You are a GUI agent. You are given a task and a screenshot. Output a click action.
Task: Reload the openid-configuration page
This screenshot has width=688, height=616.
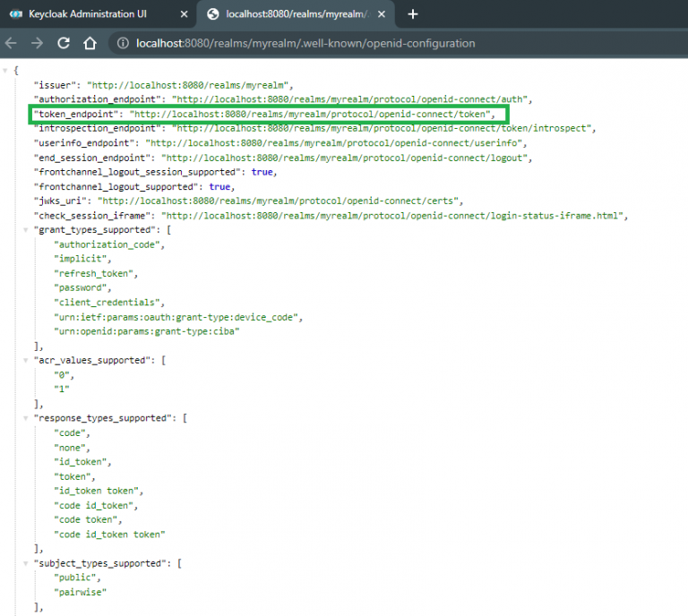point(64,43)
